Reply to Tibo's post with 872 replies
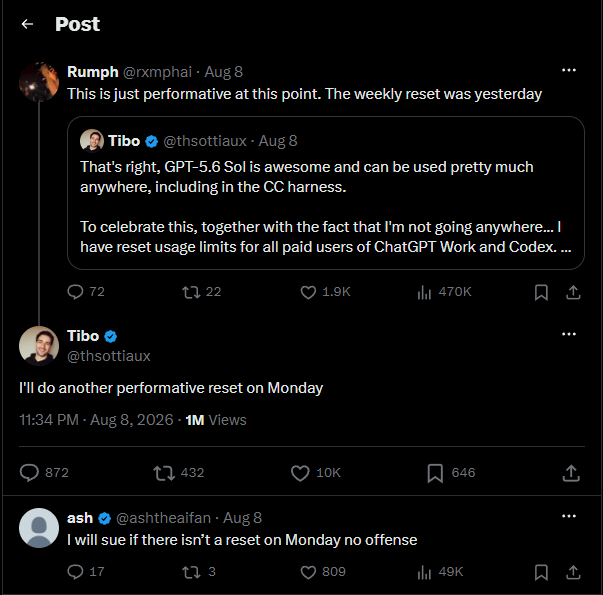 tap(29, 473)
